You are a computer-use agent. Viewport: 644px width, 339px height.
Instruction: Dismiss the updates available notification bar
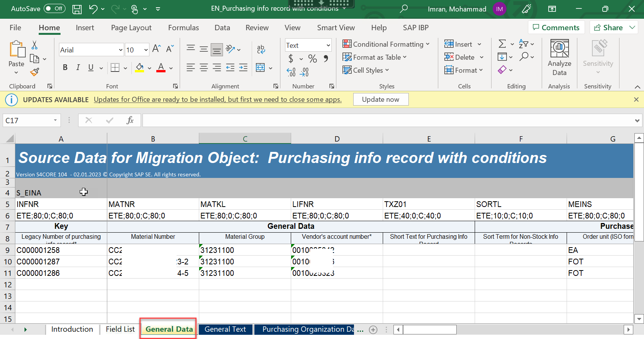pyautogui.click(x=636, y=99)
